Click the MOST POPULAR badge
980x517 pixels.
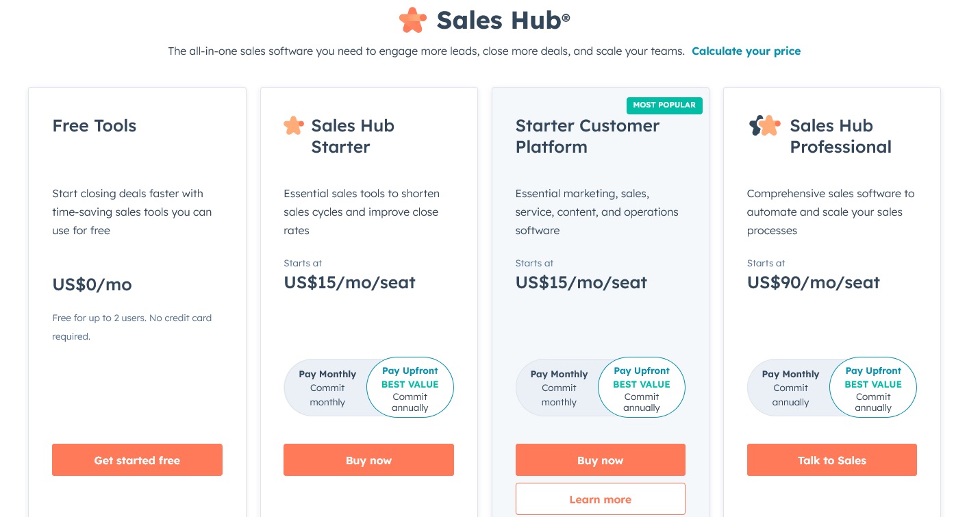[x=664, y=105]
